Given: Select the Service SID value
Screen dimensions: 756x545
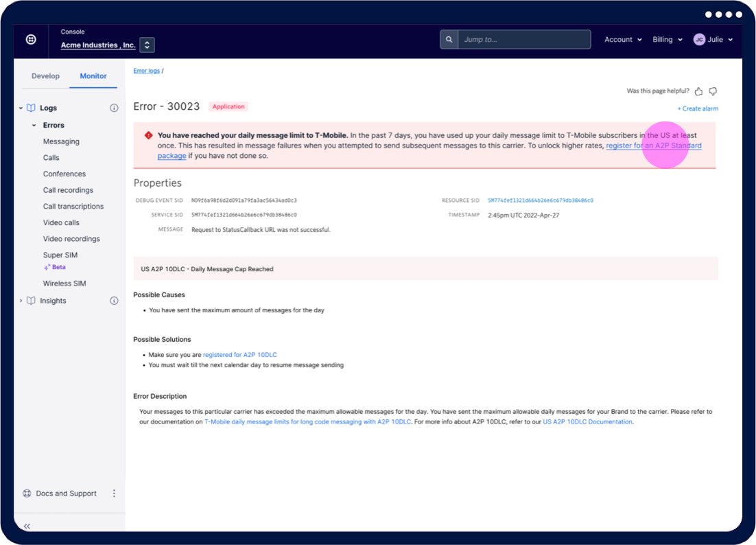Looking at the screenshot, I should pos(244,215).
